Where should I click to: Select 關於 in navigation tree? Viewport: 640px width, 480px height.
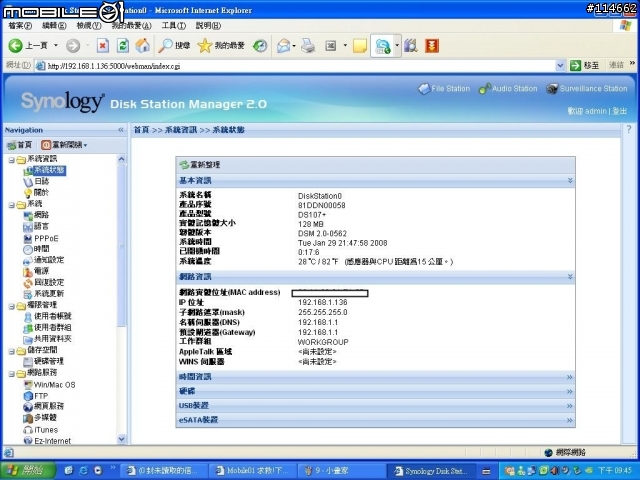pyautogui.click(x=41, y=193)
